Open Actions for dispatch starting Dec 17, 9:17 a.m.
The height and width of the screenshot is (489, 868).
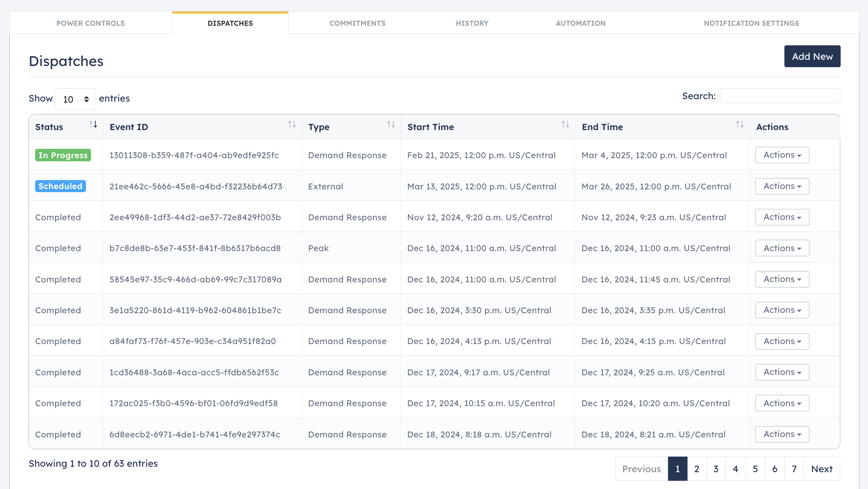[x=782, y=372]
